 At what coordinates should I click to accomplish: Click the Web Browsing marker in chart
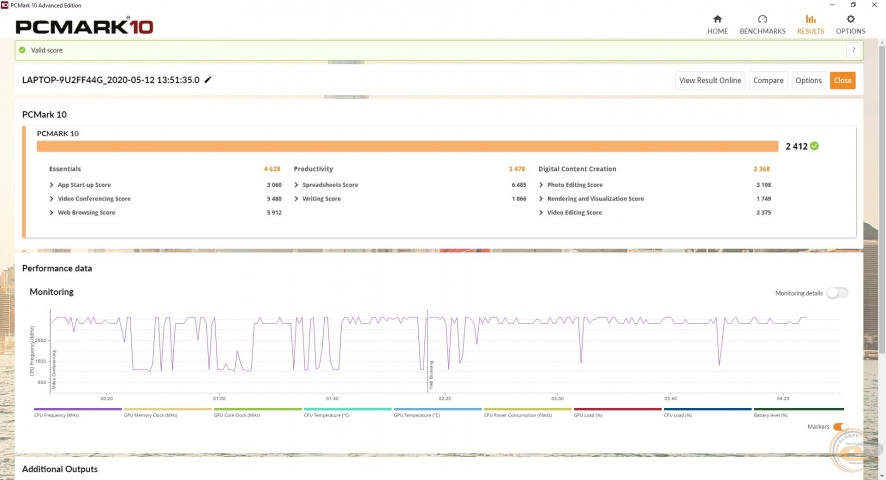(431, 375)
